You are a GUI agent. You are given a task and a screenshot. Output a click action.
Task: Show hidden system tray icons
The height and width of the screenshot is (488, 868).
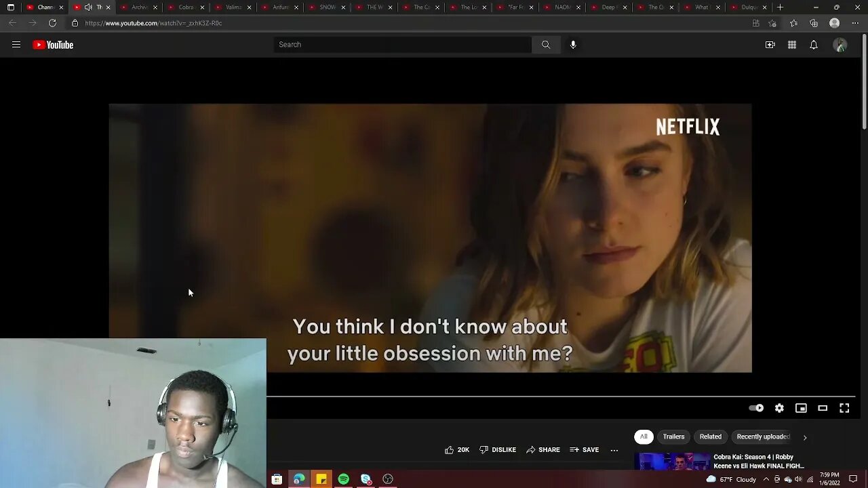point(766,479)
